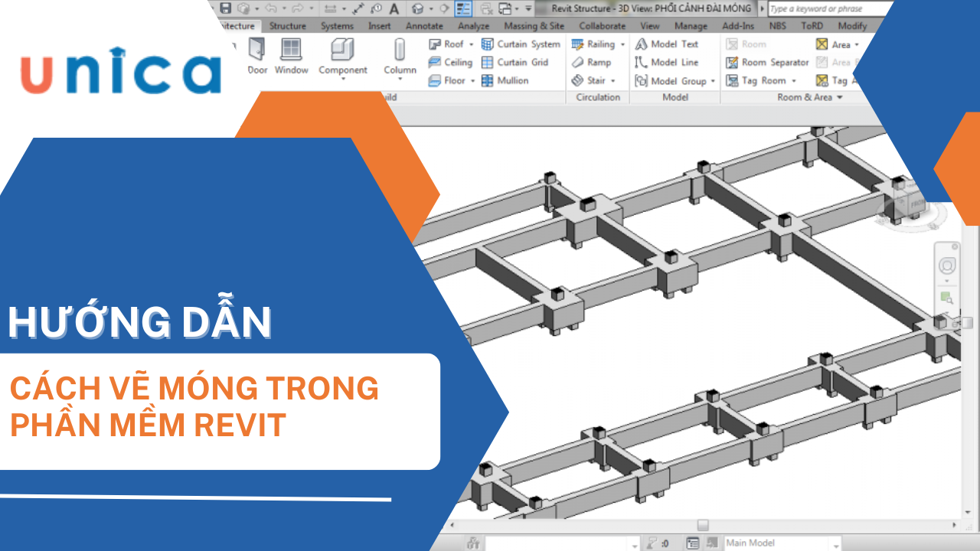Open the Systems ribbon tab
Viewport: 980px width, 551px height.
[x=337, y=26]
